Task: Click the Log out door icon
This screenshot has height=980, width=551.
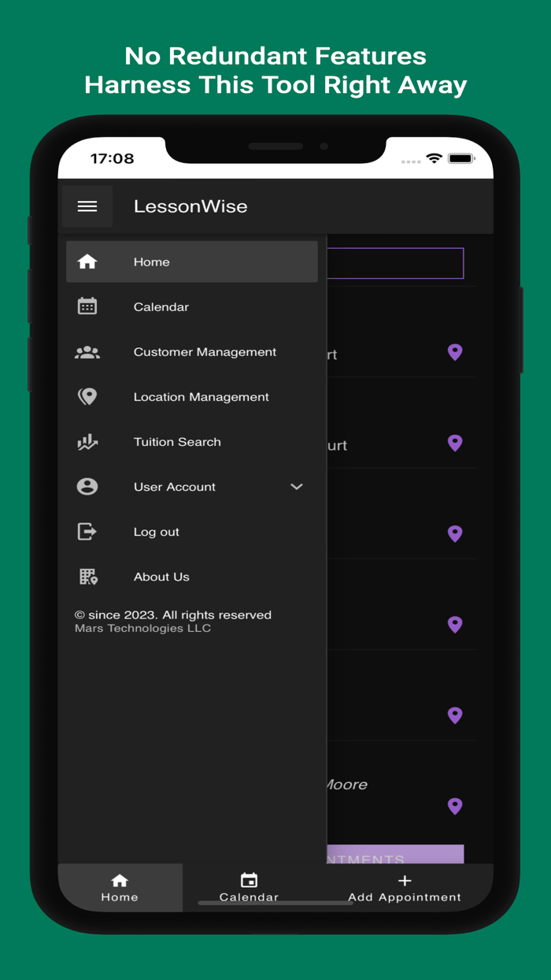Action: coord(87,532)
